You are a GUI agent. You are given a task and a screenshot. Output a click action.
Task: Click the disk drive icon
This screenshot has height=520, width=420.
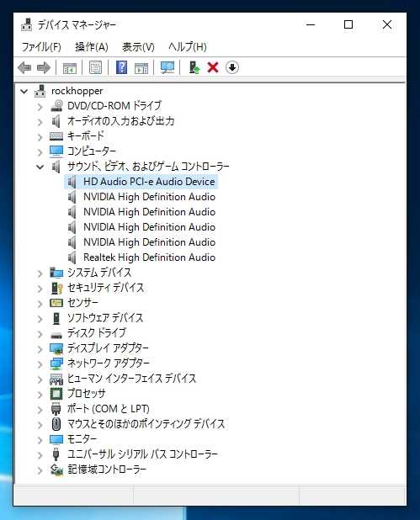(x=56, y=335)
